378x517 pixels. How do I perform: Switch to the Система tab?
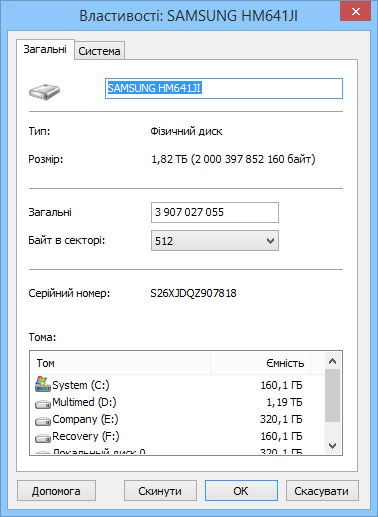click(99, 51)
